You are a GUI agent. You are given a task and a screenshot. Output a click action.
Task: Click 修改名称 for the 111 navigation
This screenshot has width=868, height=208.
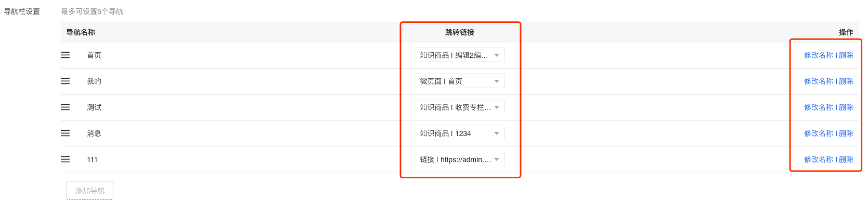click(x=818, y=159)
